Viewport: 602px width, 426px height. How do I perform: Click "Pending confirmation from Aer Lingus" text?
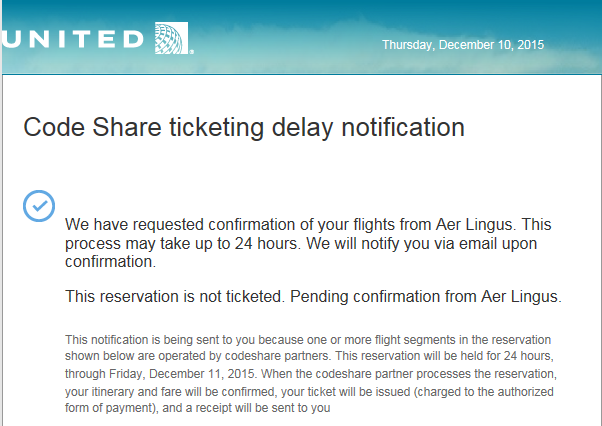(x=426, y=296)
